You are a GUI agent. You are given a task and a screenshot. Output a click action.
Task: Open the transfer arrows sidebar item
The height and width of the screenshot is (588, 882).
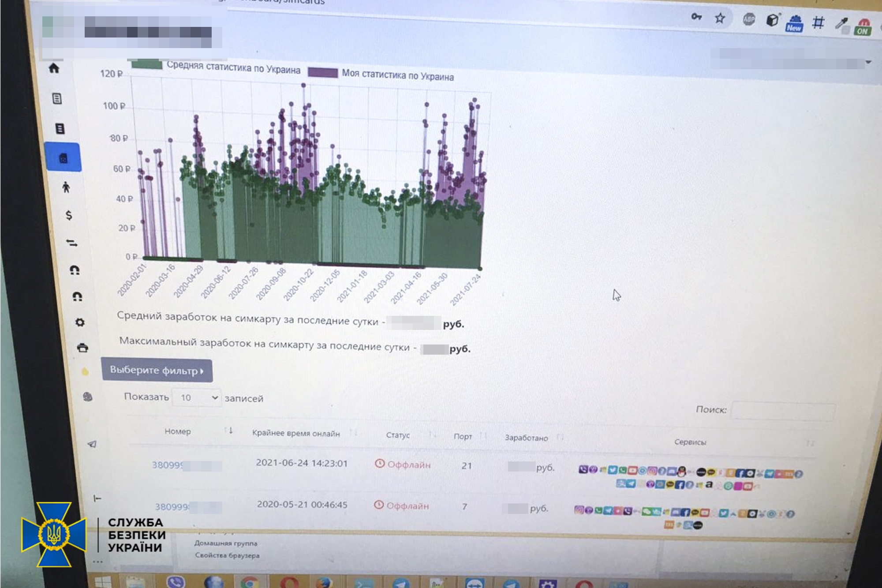pyautogui.click(x=71, y=243)
